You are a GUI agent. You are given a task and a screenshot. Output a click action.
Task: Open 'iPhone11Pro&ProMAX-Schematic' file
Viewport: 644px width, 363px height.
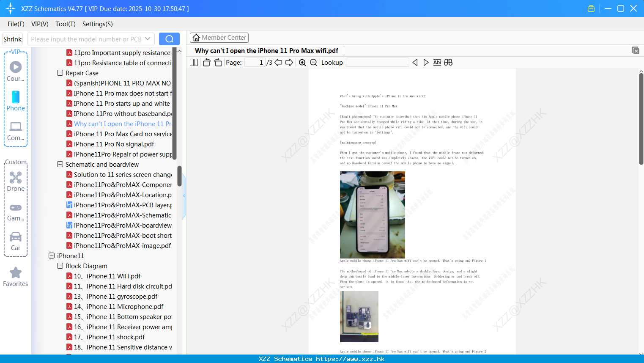tap(119, 215)
